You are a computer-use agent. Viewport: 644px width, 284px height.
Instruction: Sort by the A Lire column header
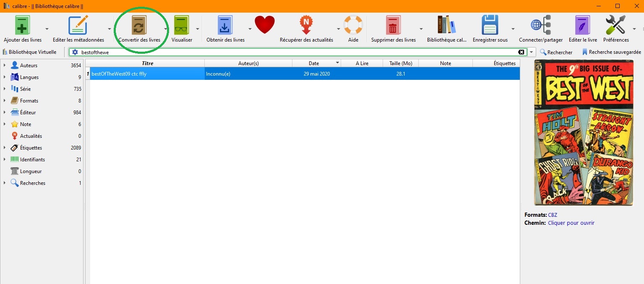362,63
